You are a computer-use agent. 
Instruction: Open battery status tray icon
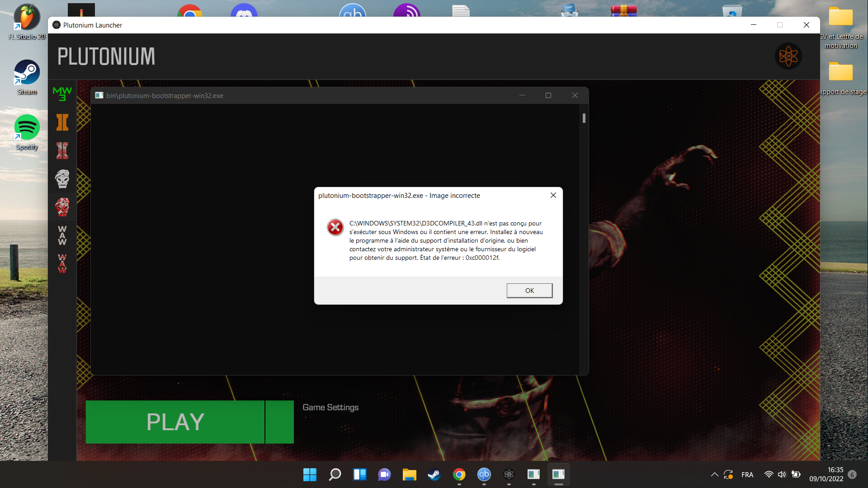(796, 474)
